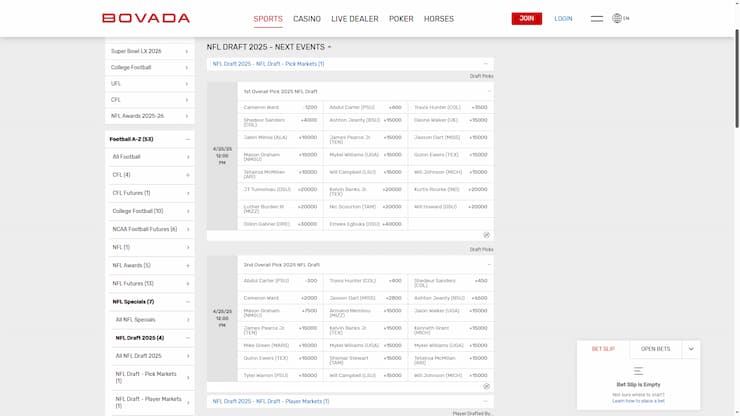Image resolution: width=740 pixels, height=416 pixels.
Task: Click the round icon below the 1st Overall Pick table
Action: click(x=486, y=235)
